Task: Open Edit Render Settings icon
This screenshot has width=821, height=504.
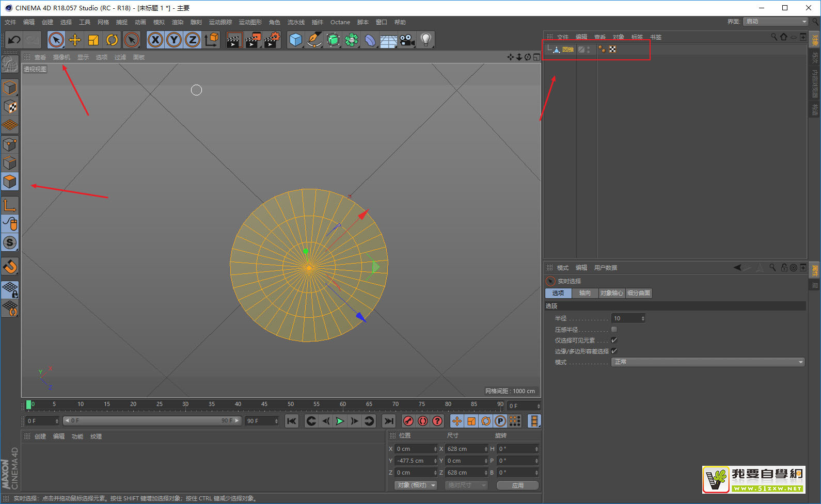Action: point(272,40)
